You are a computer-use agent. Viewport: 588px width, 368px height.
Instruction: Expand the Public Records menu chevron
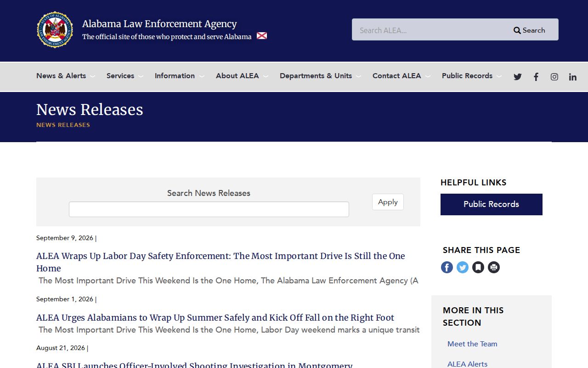(499, 76)
